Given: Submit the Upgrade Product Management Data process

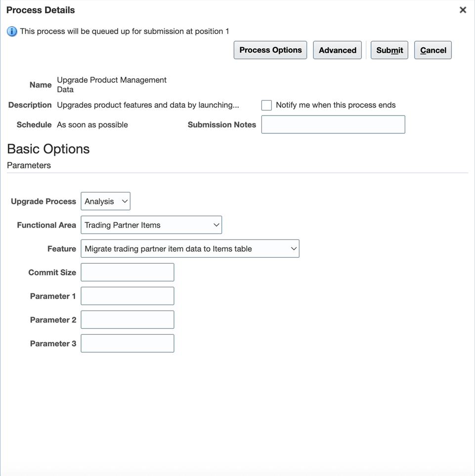Looking at the screenshot, I should click(x=389, y=50).
